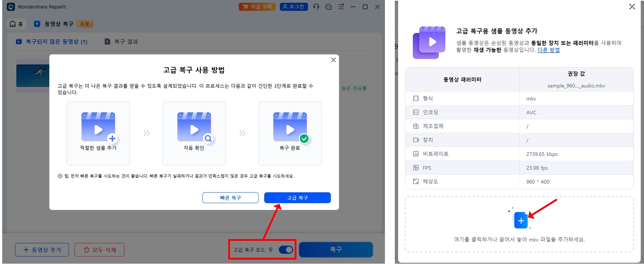Click the 빠른 복구 button

click(x=230, y=198)
